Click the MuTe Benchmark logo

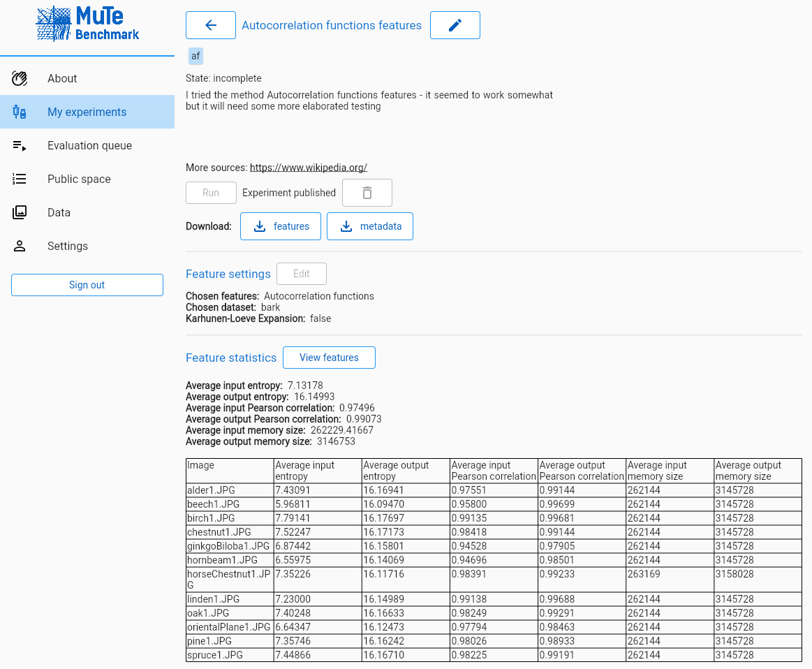tap(87, 25)
